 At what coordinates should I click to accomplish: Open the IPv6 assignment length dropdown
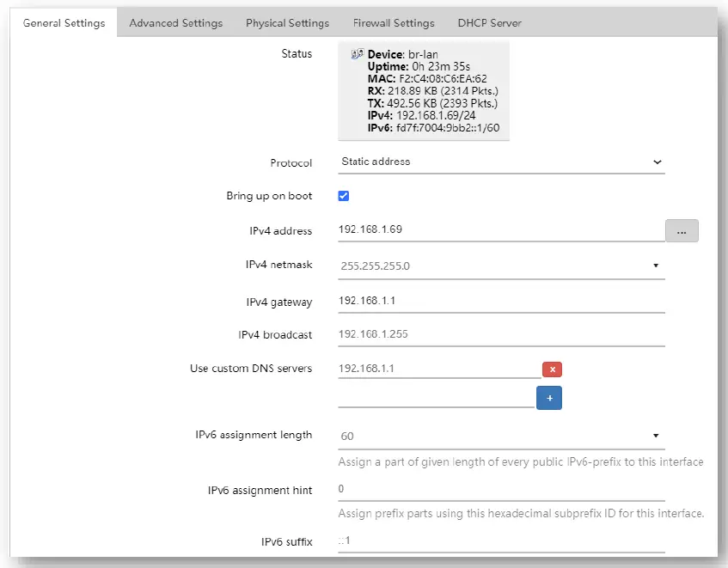[x=501, y=436]
